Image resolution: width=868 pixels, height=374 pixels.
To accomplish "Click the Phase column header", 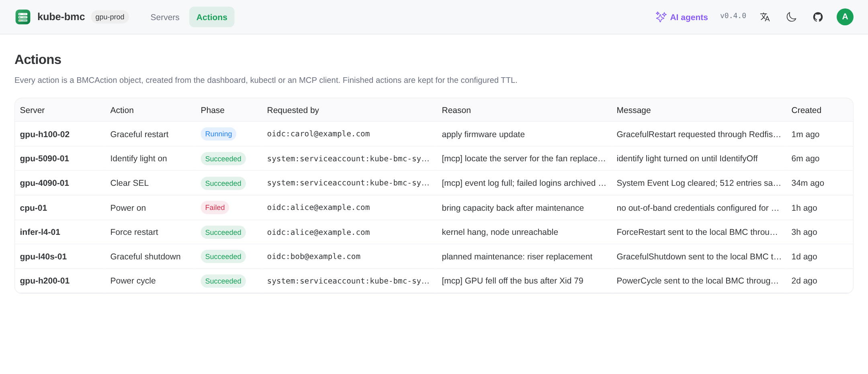I will point(213,110).
